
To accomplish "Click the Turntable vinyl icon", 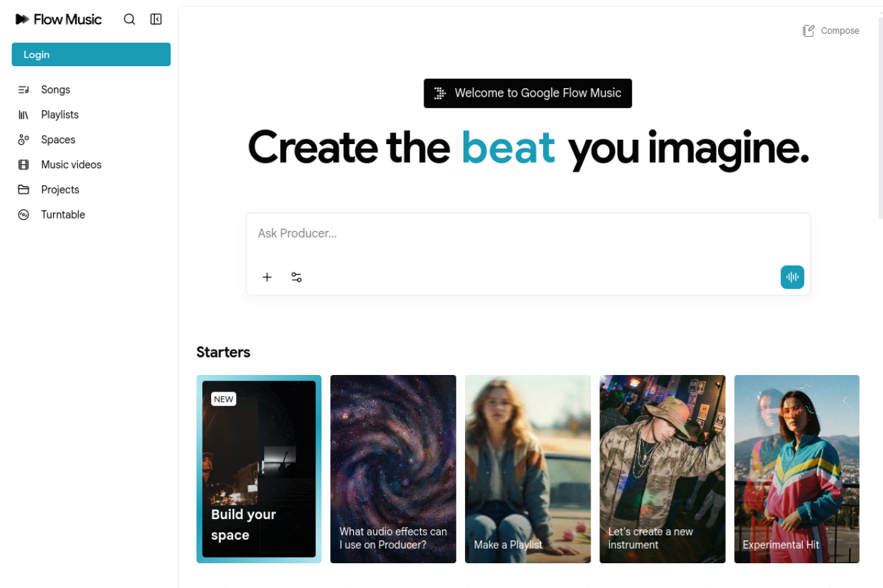I will tap(23, 214).
